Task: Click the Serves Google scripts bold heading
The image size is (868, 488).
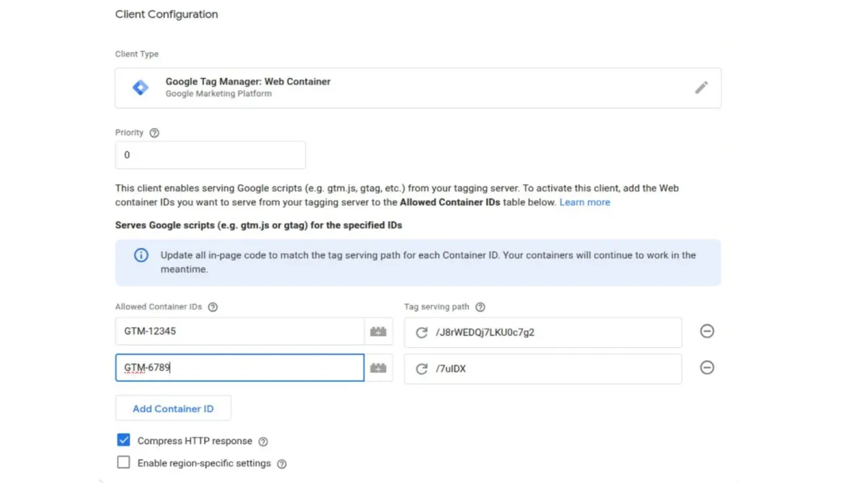Action: [259, 226]
